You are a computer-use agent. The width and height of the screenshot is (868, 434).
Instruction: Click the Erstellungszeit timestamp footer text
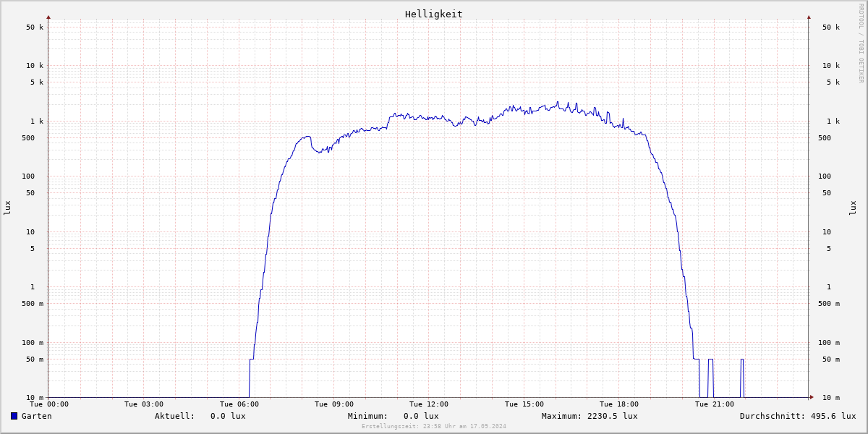434,426
